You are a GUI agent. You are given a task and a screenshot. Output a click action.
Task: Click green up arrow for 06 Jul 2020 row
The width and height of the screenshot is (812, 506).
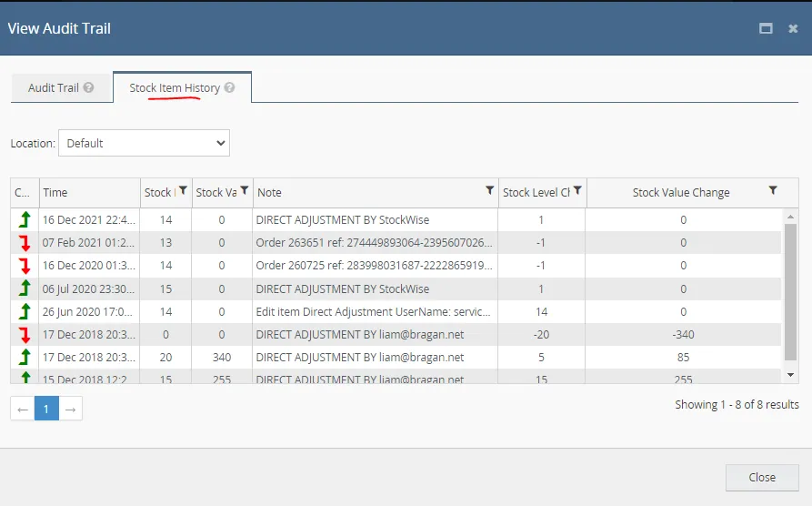coord(25,288)
